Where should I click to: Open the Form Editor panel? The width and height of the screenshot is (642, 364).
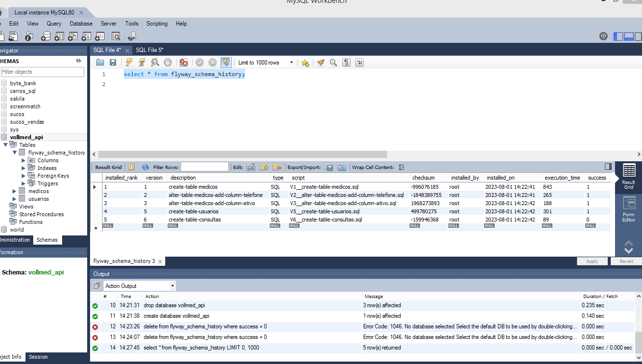click(x=629, y=210)
